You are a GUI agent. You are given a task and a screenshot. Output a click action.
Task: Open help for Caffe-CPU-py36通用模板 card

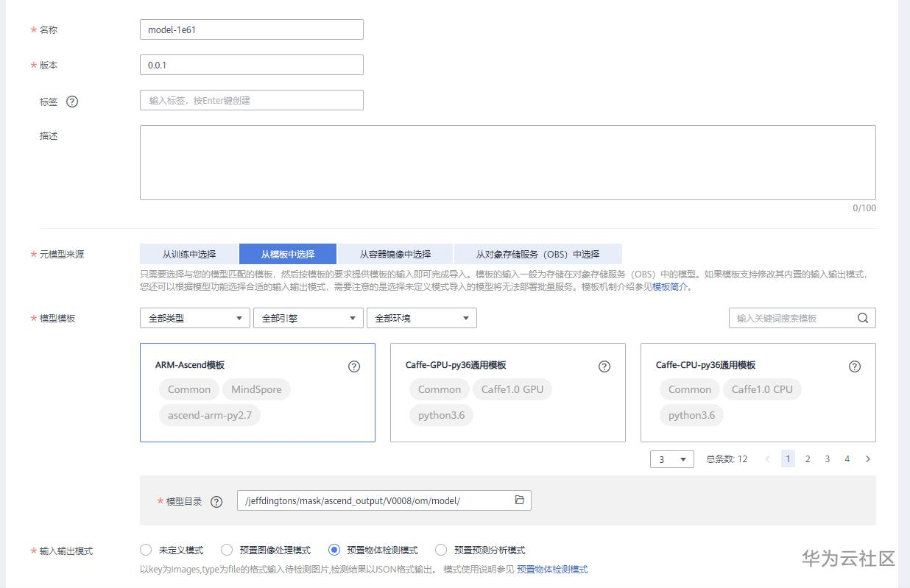[x=855, y=366]
